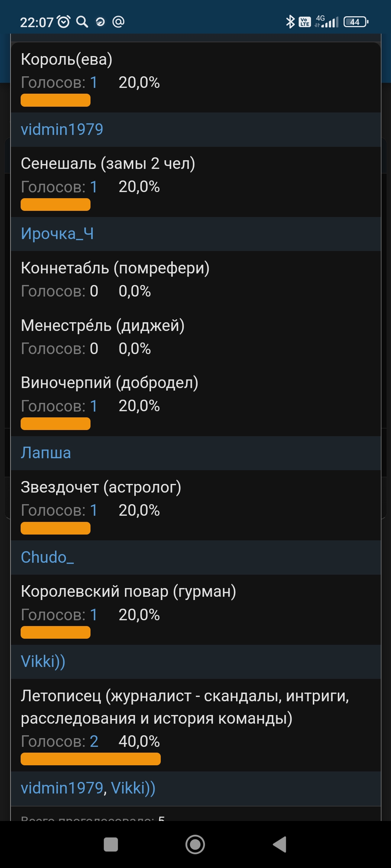Open the Chudo_ username link
The height and width of the screenshot is (868, 391).
[47, 557]
